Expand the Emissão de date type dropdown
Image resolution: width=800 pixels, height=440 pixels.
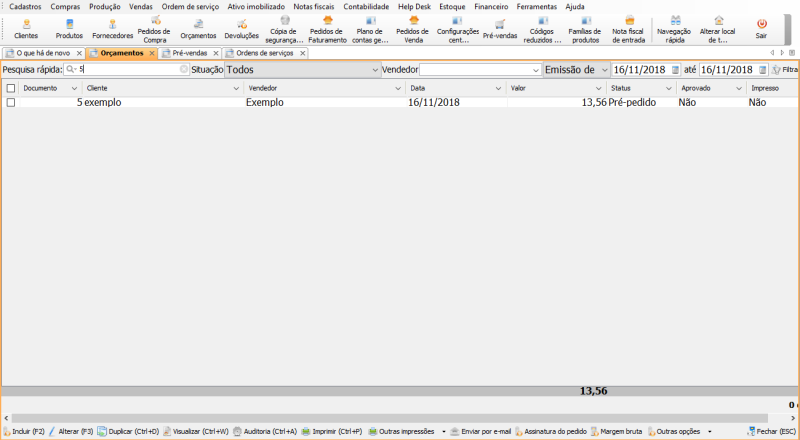click(604, 70)
